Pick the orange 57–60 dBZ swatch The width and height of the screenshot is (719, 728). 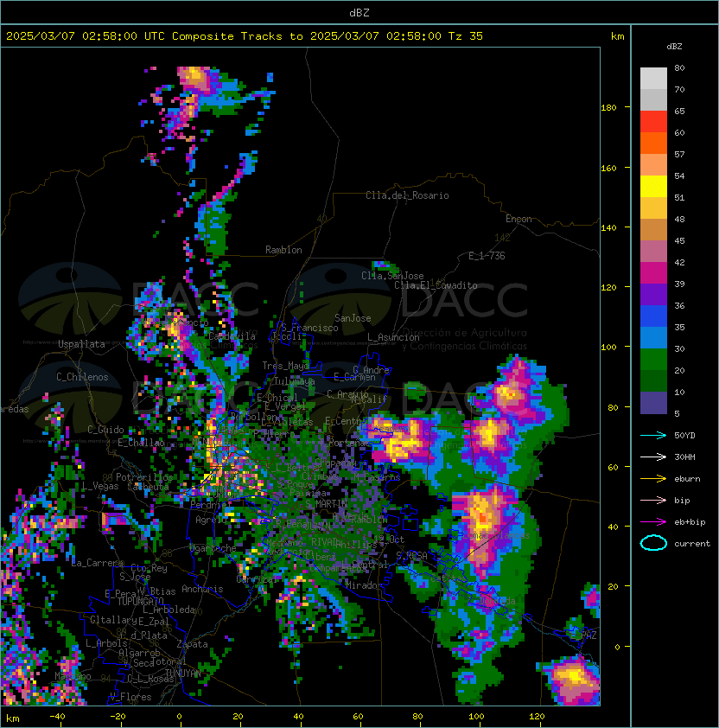click(x=653, y=144)
